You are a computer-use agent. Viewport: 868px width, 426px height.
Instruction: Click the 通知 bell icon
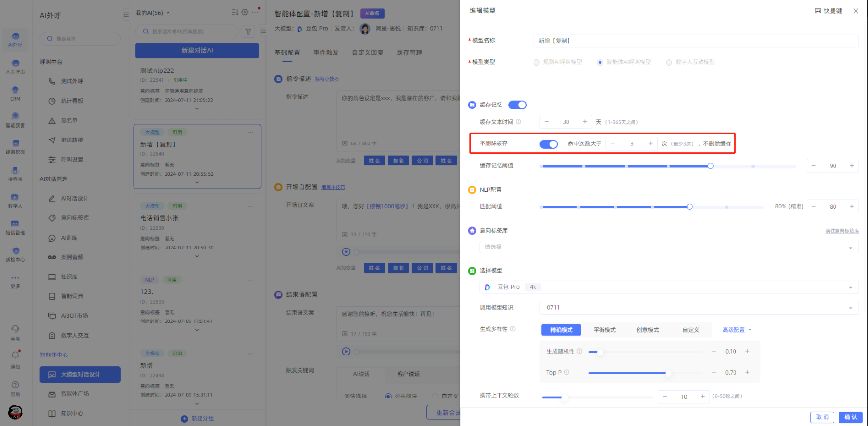pyautogui.click(x=15, y=355)
